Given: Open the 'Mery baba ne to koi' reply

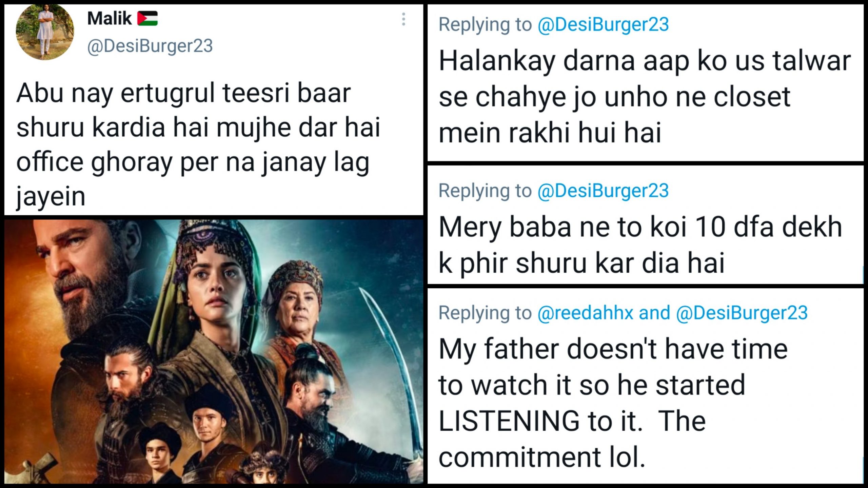Looking at the screenshot, I should tap(640, 245).
